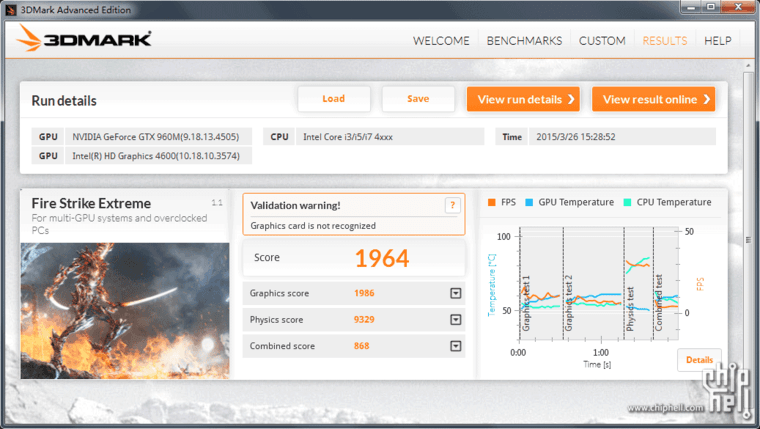Click the NVIDIA GeForce GTX 960M entry
Image resolution: width=760 pixels, height=429 pixels.
click(156, 137)
